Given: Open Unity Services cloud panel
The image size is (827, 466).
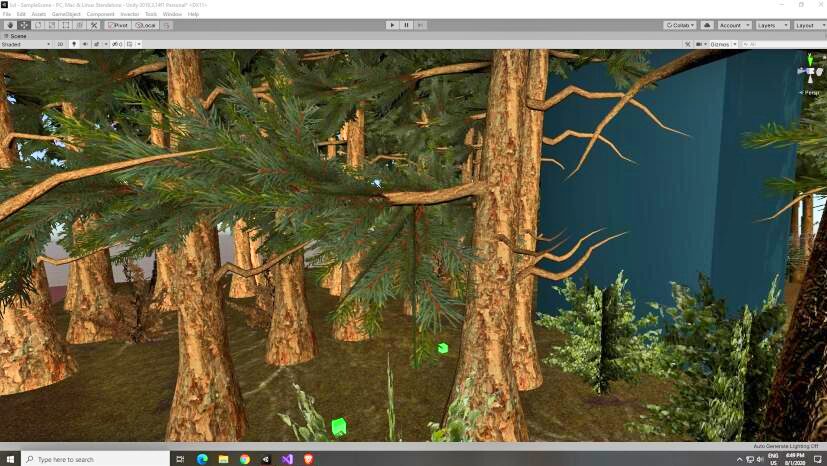Looking at the screenshot, I should coord(707,25).
